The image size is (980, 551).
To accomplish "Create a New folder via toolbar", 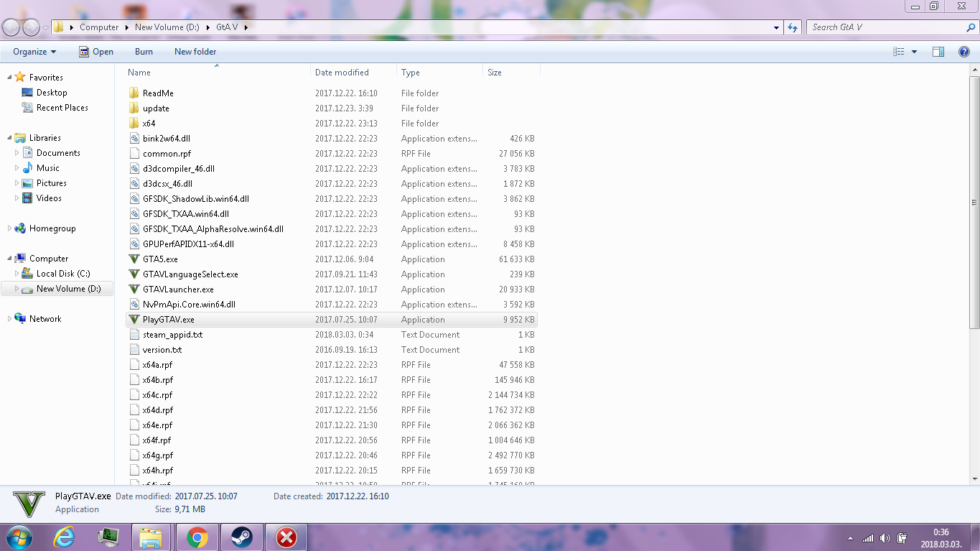I will (x=195, y=52).
